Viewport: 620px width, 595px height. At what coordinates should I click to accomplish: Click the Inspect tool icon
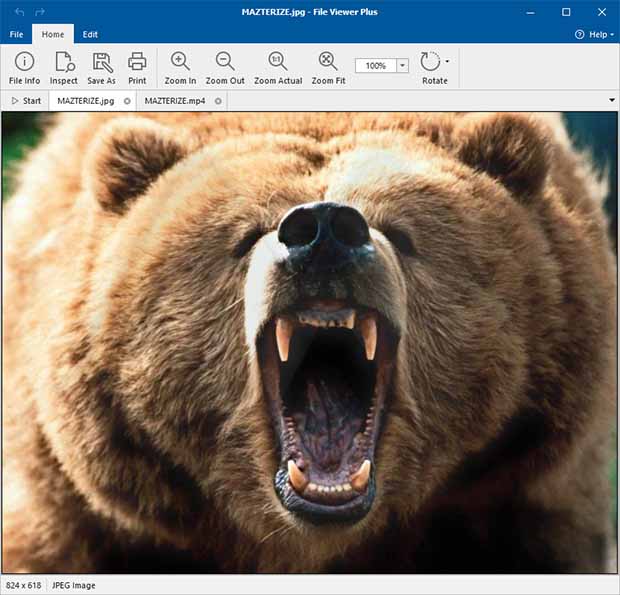(64, 68)
